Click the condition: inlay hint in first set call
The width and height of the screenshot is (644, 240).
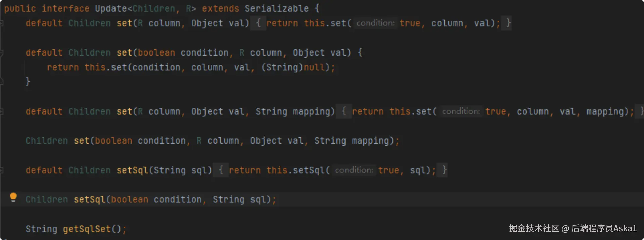[375, 23]
